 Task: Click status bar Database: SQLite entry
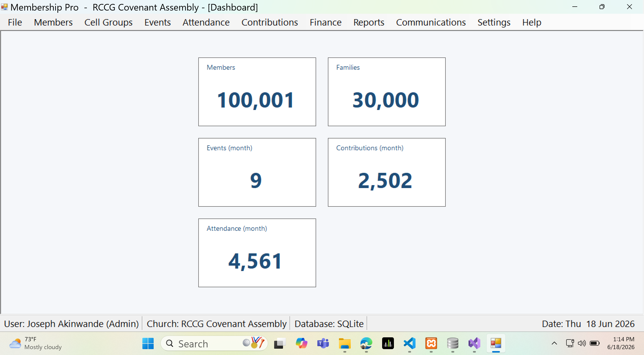tap(329, 324)
